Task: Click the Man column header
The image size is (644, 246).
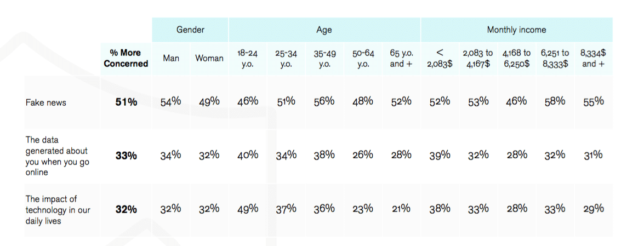Action: (171, 58)
